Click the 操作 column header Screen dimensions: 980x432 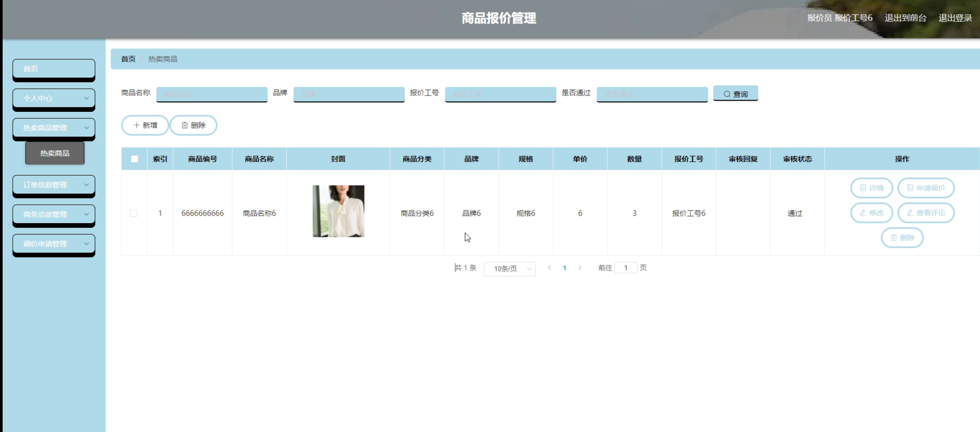pyautogui.click(x=902, y=159)
